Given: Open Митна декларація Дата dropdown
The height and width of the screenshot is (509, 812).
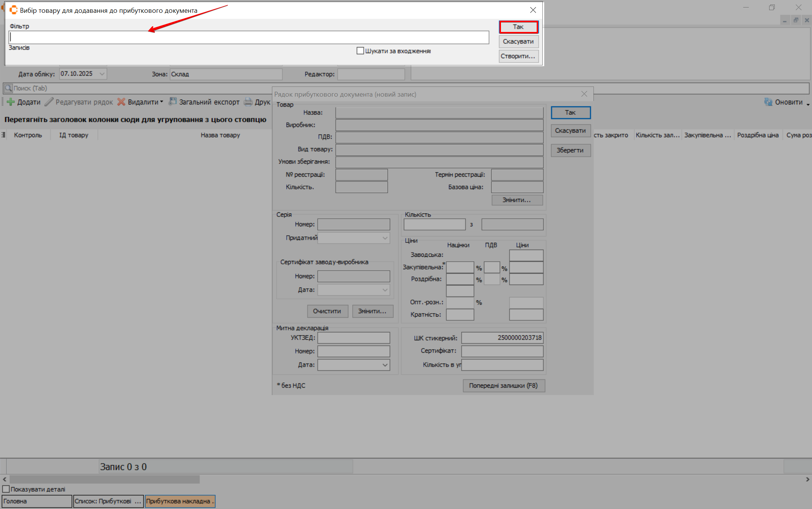Looking at the screenshot, I should point(385,365).
